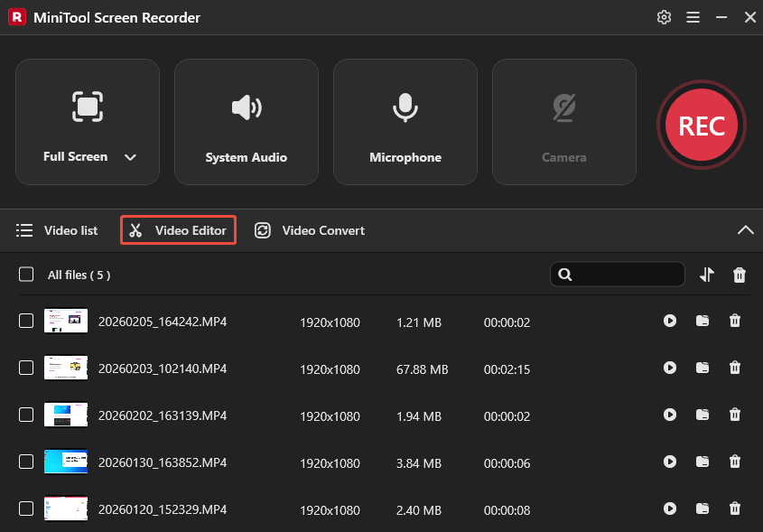This screenshot has height=532, width=763.
Task: Delete the 20260203_102140.MP4 recording
Action: pos(735,368)
